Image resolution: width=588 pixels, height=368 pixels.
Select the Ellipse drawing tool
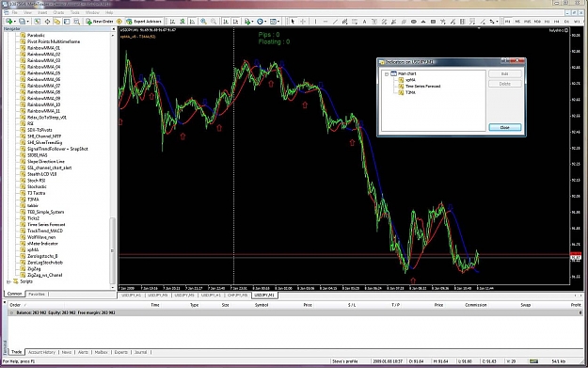[x=414, y=22]
